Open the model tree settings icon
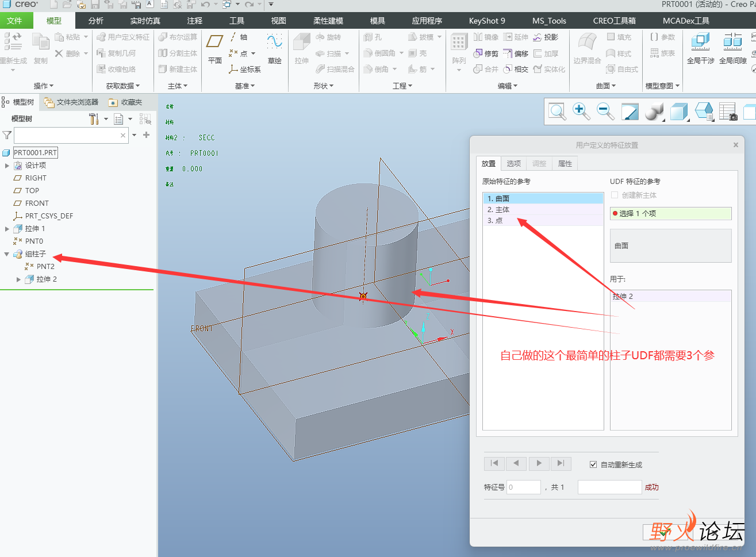This screenshot has width=756, height=557. pyautogui.click(x=94, y=119)
